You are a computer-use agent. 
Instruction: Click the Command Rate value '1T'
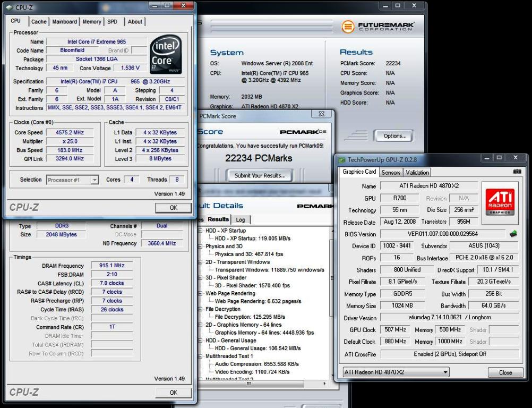click(x=112, y=327)
